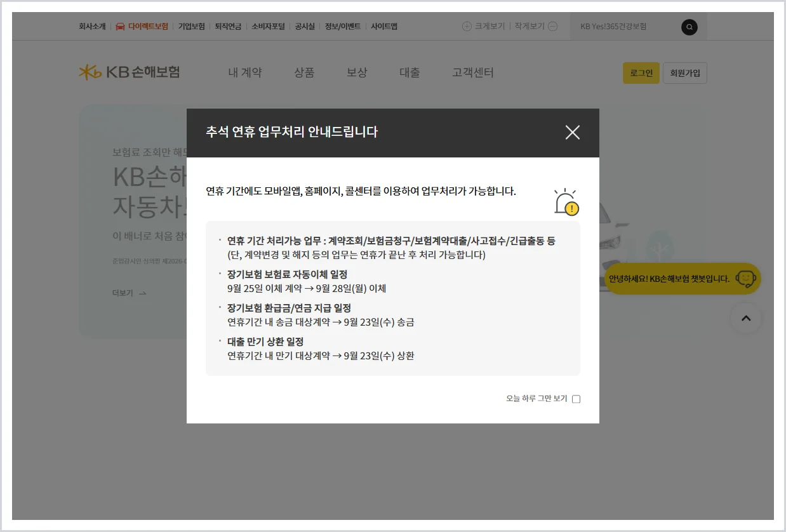
Task: Open the 회사소개 top link
Action: [x=92, y=27]
